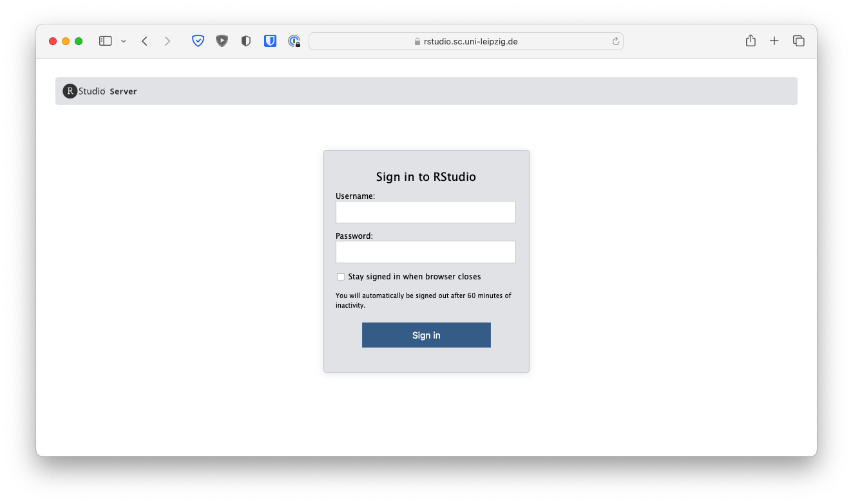Select the rstudio.sc.uni-leipzig.de address bar
Screen dimensions: 853x504
click(x=466, y=41)
